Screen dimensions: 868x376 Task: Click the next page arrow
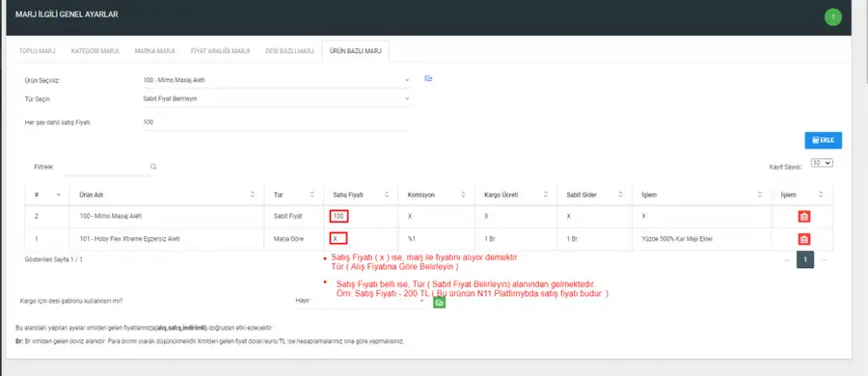pyautogui.click(x=825, y=259)
